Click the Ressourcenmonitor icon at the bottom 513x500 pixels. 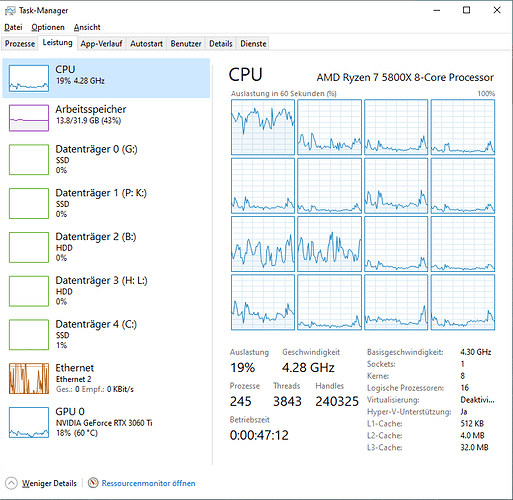tap(93, 483)
